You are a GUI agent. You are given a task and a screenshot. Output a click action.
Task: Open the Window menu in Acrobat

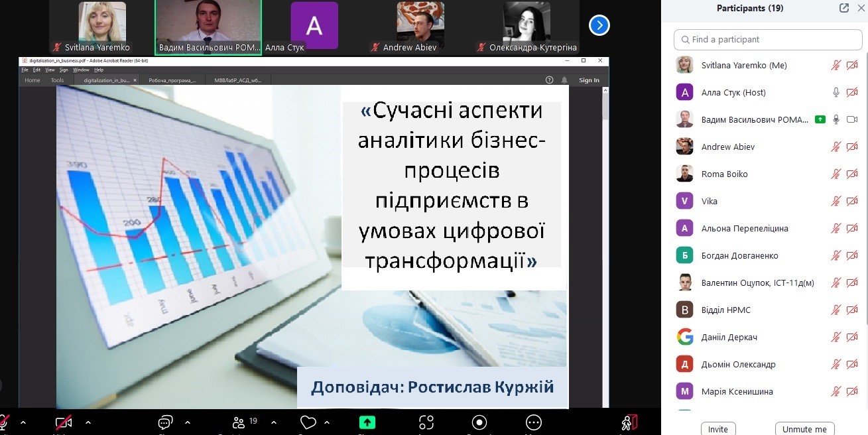tap(81, 70)
